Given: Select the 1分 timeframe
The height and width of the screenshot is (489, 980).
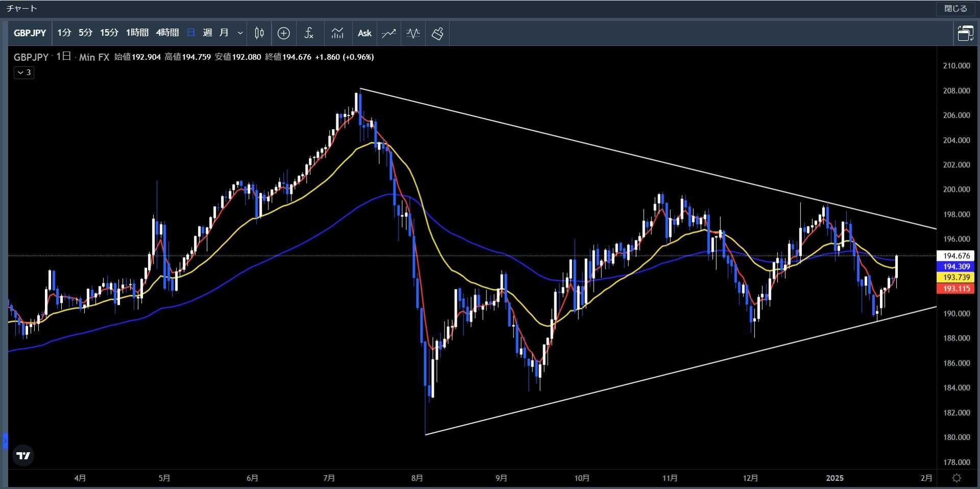Looking at the screenshot, I should 64,33.
